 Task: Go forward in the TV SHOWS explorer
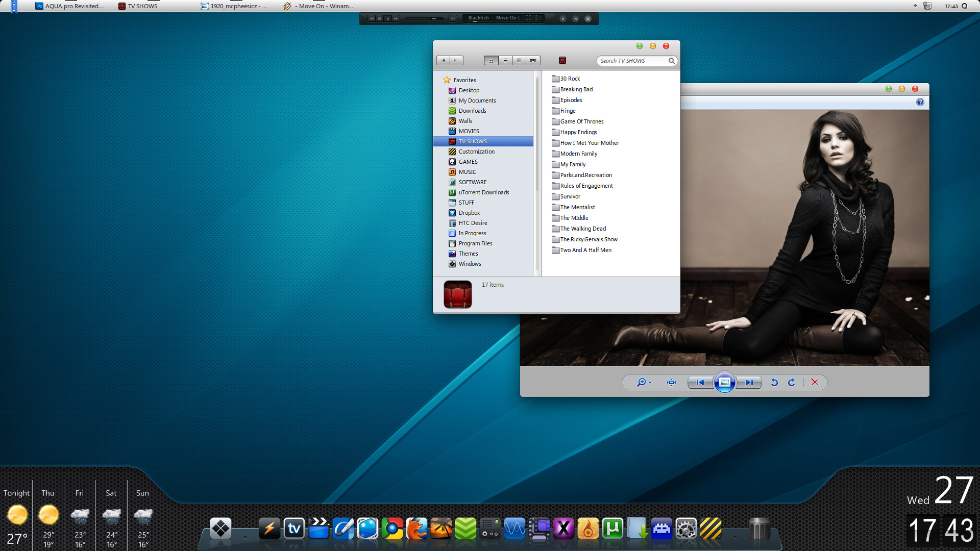(x=456, y=60)
